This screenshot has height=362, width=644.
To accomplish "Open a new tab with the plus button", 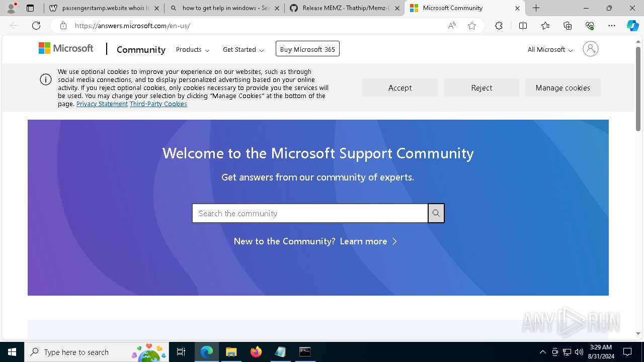I will pos(536,8).
